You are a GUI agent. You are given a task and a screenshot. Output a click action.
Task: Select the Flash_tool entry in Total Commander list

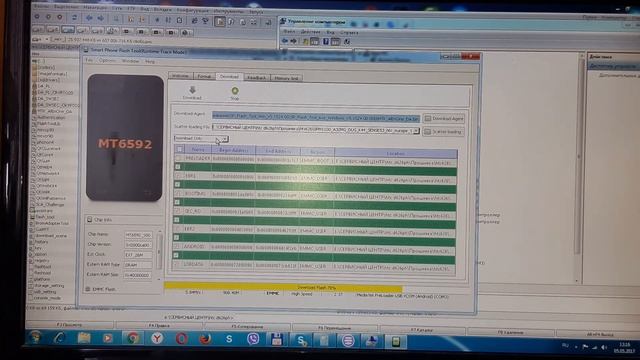coord(44,217)
